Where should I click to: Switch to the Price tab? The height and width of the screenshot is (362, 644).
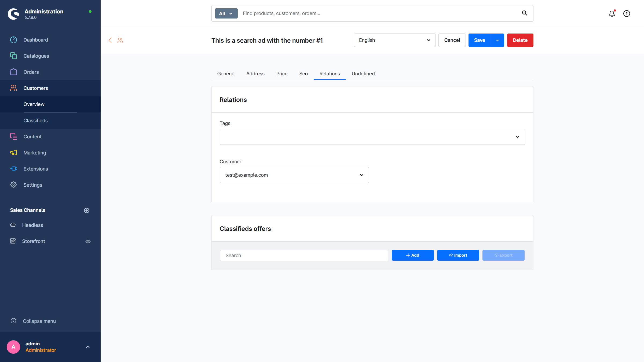282,74
